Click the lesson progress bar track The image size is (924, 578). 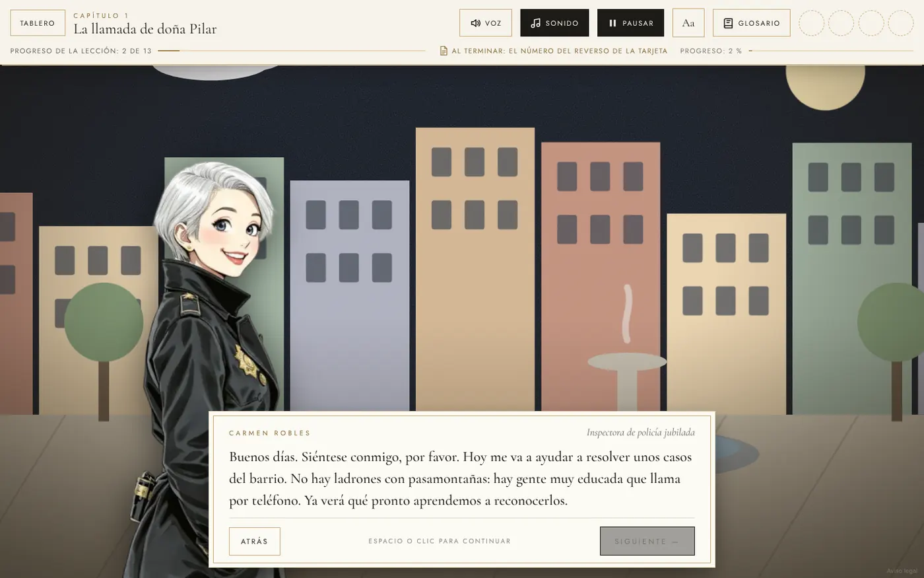tap(292, 51)
